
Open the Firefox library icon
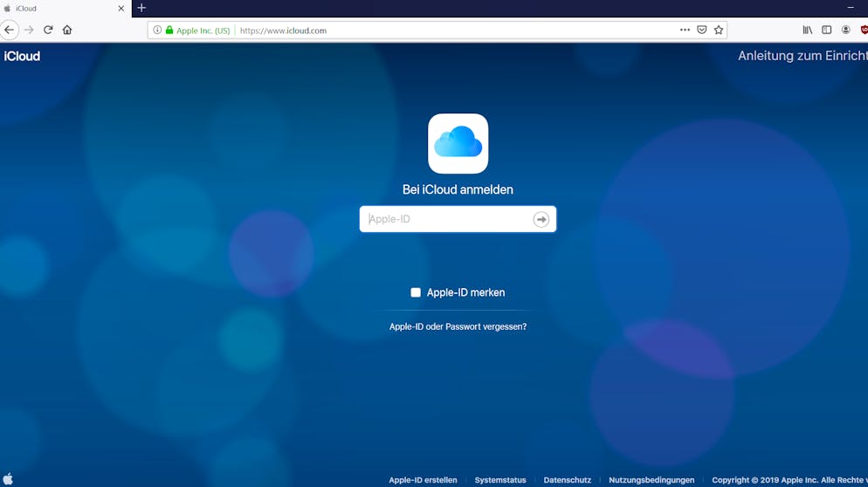tap(808, 30)
